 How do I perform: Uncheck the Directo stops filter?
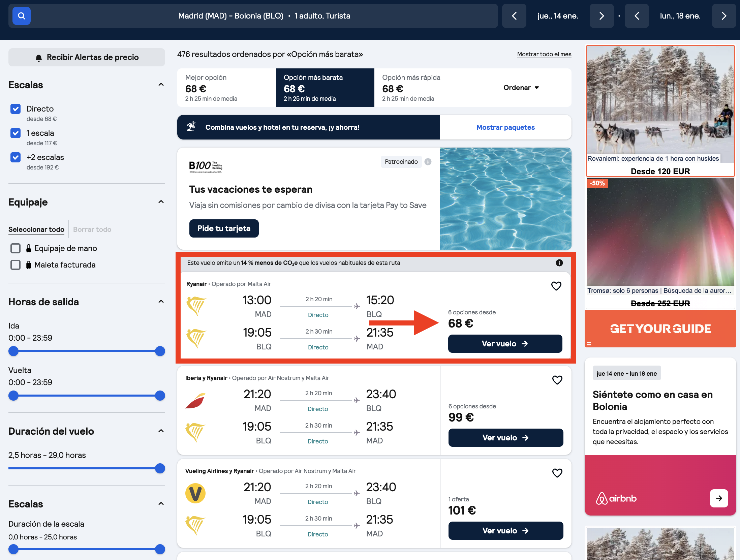click(x=16, y=109)
